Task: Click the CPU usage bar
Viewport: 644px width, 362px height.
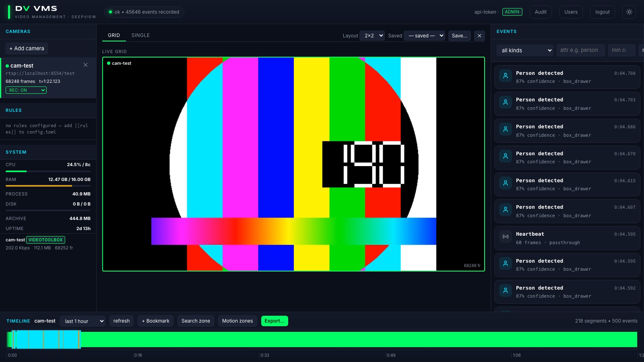Action: coord(48,171)
